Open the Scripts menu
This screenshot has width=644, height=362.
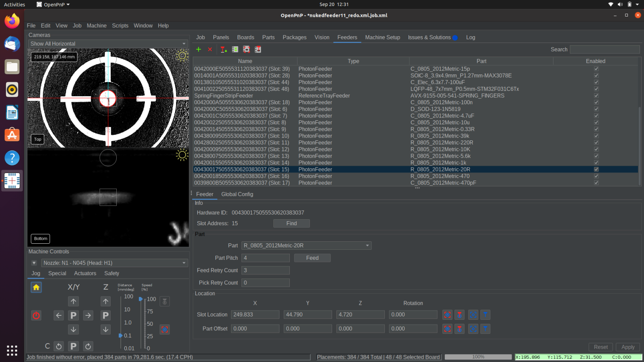120,25
